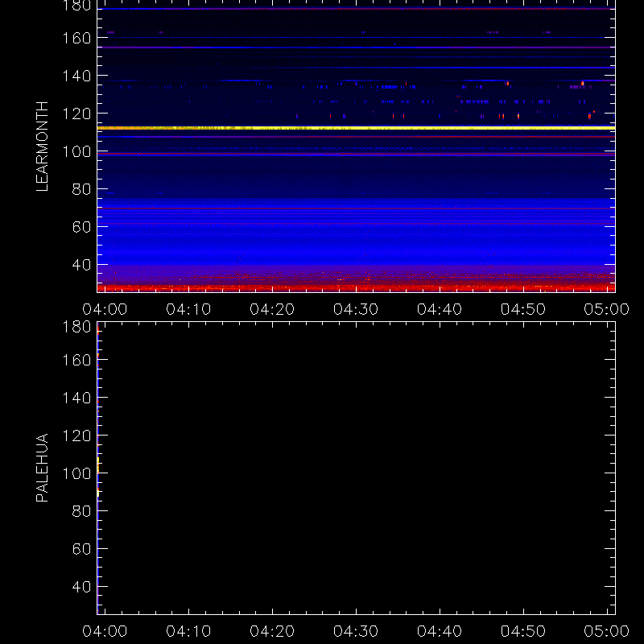Pick the 160 tick label on PALEHUA axis

point(76,360)
